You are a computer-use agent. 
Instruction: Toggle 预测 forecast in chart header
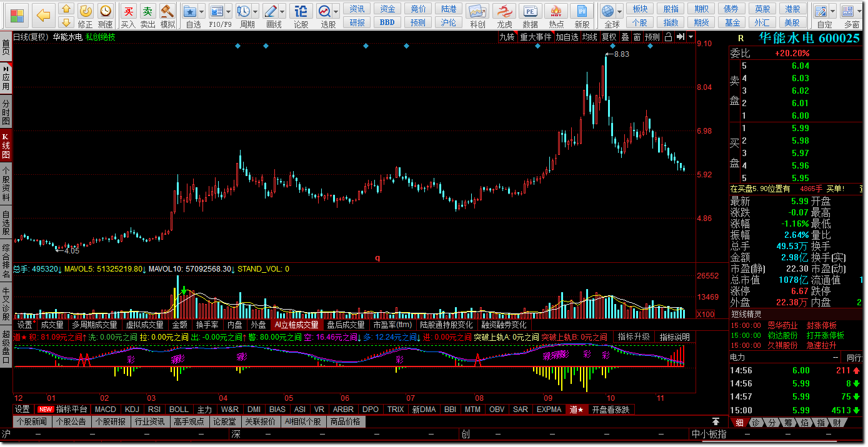(x=652, y=37)
